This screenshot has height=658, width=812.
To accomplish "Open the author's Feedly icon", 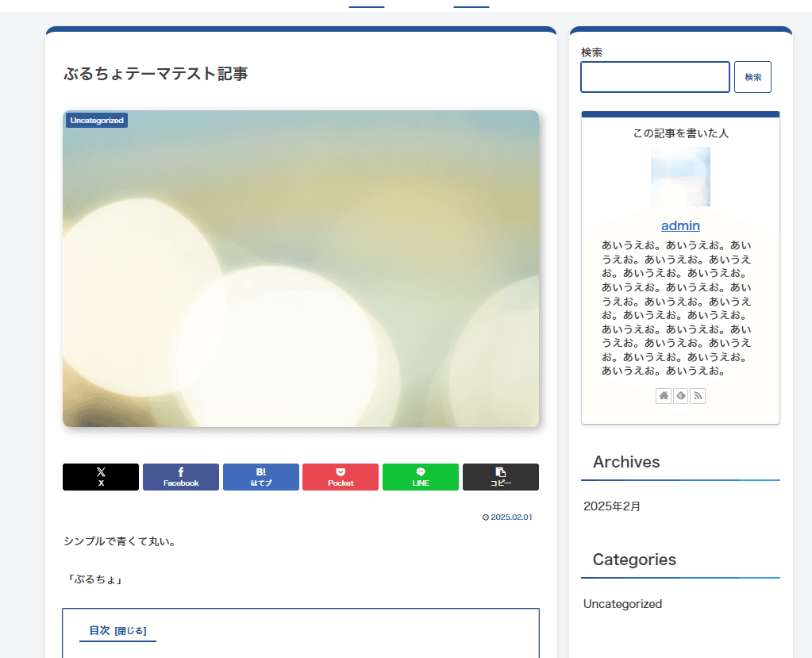I will coord(680,395).
